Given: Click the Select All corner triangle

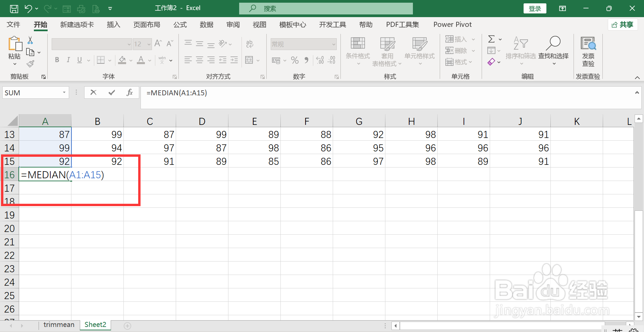Looking at the screenshot, I should (x=12, y=121).
